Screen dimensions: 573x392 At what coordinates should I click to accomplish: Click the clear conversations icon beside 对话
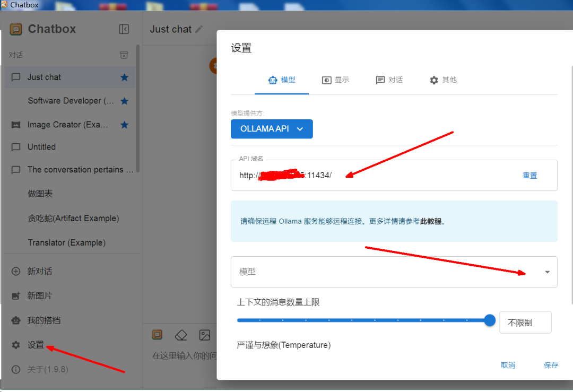124,55
